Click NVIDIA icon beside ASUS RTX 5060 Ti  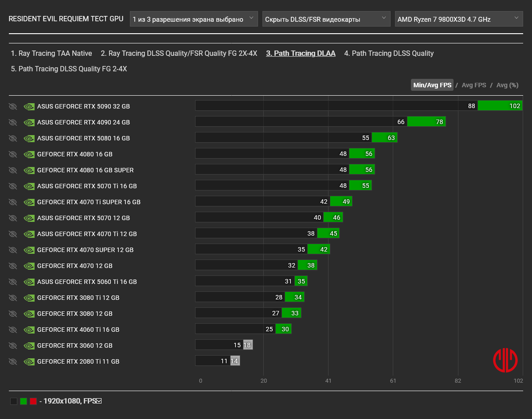coord(29,282)
